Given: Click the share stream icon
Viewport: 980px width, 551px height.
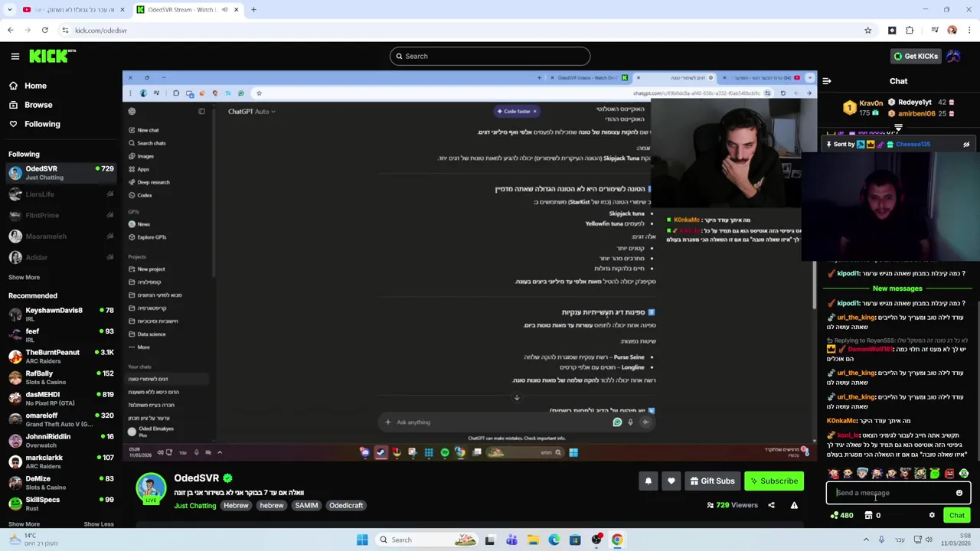Looking at the screenshot, I should coord(771,505).
